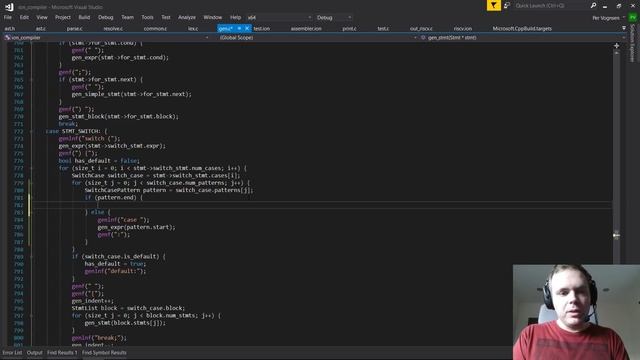Screen dimensions: 640x360
Task: Open the gen_stmt member dropdown
Action: click(x=522, y=38)
